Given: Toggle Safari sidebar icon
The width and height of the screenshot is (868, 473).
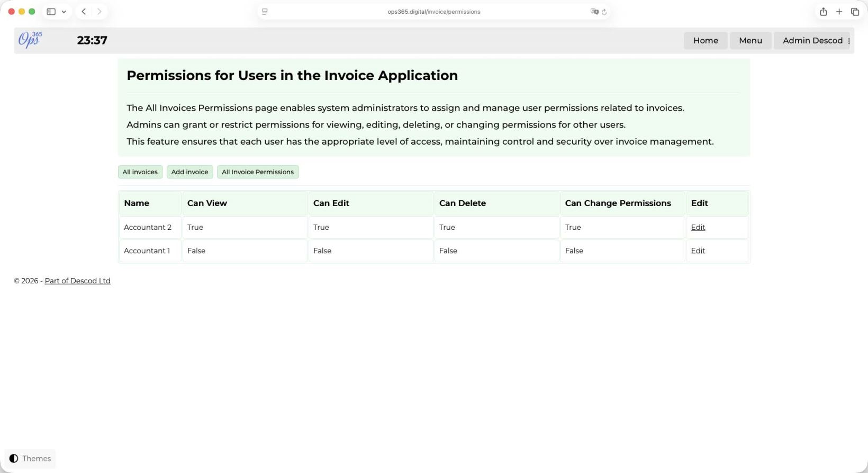Looking at the screenshot, I should (x=51, y=12).
